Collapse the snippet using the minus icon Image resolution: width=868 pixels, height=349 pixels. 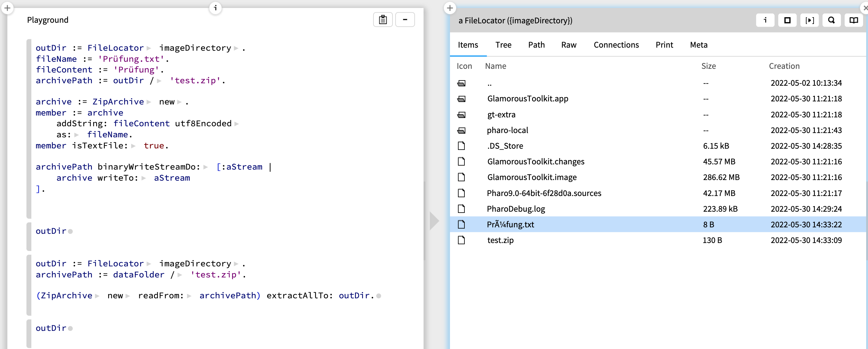405,20
